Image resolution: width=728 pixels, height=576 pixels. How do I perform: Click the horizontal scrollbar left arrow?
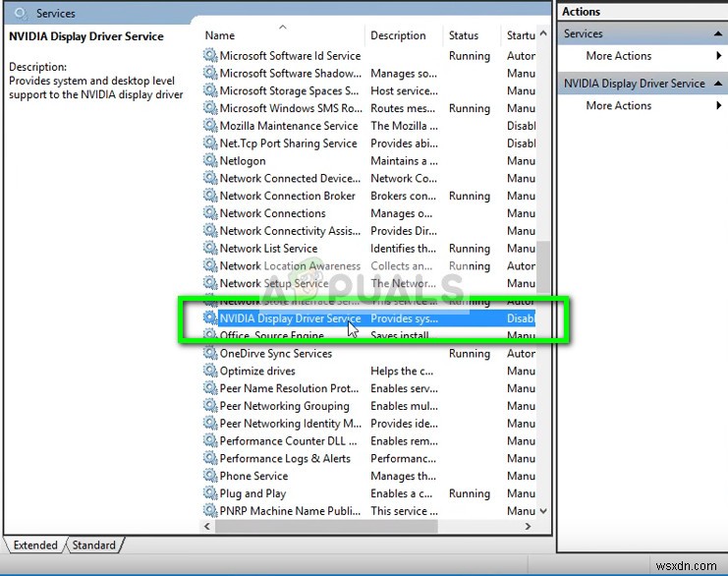(x=207, y=526)
